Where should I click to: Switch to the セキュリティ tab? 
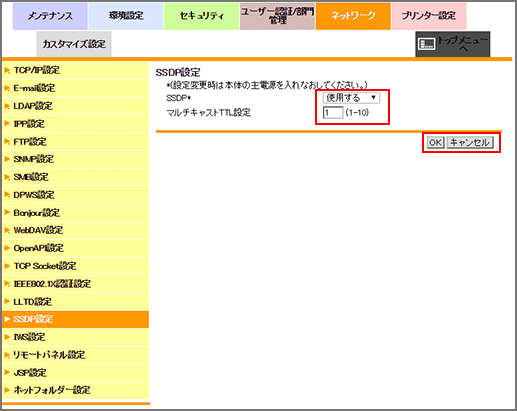[x=201, y=16]
